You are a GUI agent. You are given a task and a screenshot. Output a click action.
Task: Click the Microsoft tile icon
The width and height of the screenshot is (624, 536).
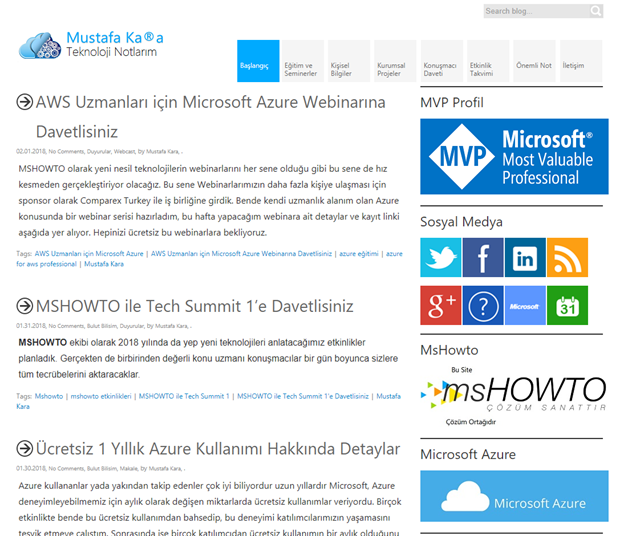[525, 305]
